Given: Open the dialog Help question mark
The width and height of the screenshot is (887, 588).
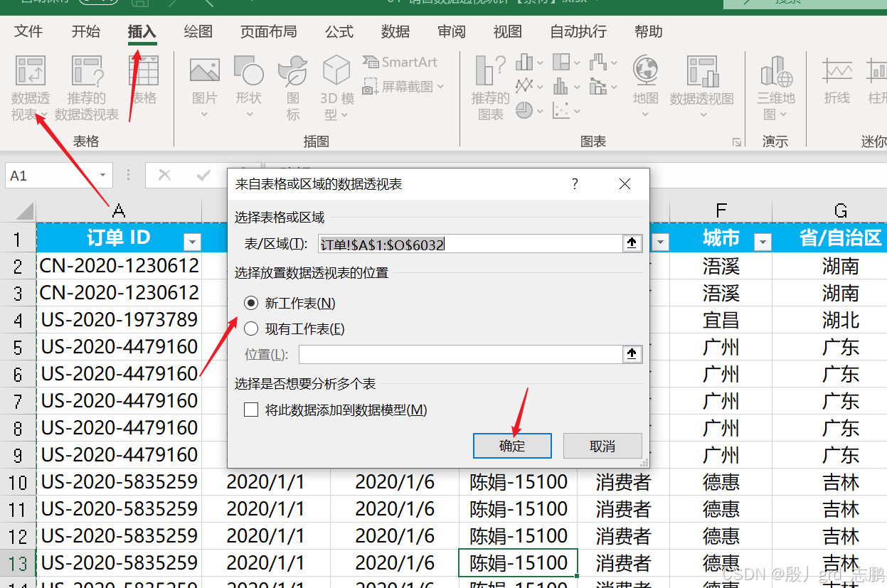Looking at the screenshot, I should [x=575, y=184].
